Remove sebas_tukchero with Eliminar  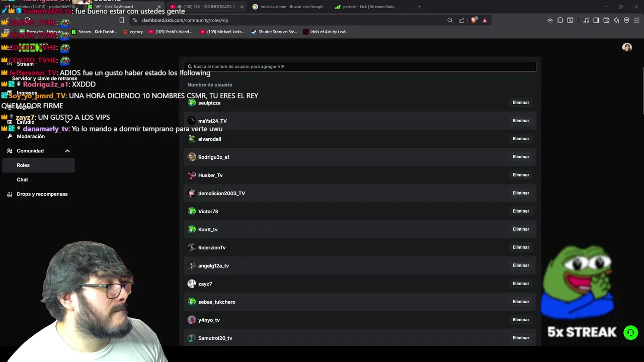pyautogui.click(x=521, y=302)
